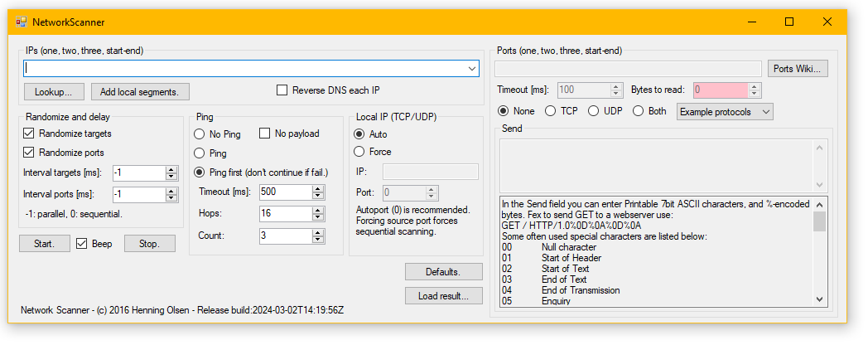868x345 pixels.
Task: Decrease ping Timeout value
Action: tap(318, 195)
